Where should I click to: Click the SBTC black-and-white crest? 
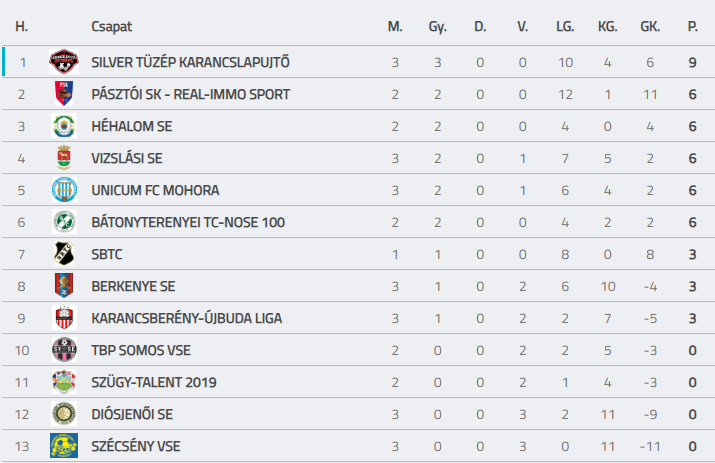pyautogui.click(x=64, y=254)
